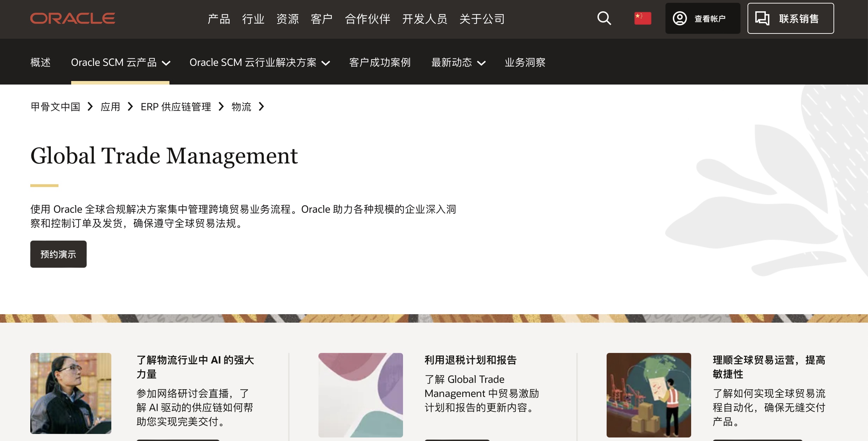Open 客户成功案例 in the subnav

(x=380, y=62)
